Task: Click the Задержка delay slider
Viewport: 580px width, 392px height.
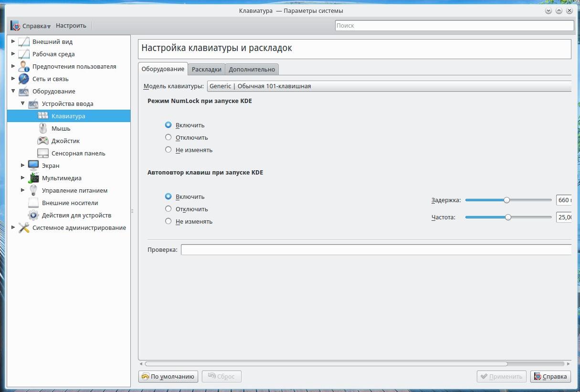Action: 508,200
